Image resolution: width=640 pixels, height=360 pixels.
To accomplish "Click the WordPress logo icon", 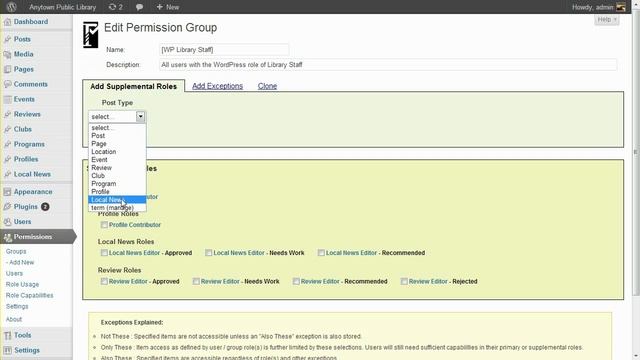I will (11, 7).
